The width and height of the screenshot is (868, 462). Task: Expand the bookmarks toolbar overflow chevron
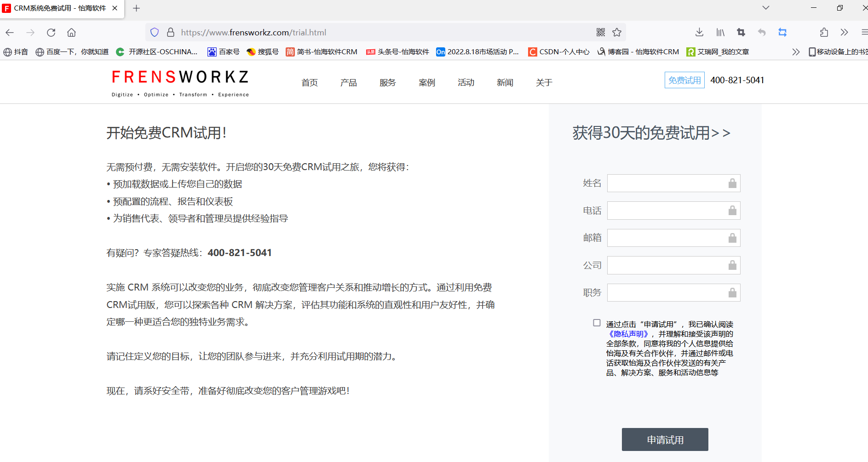[796, 52]
